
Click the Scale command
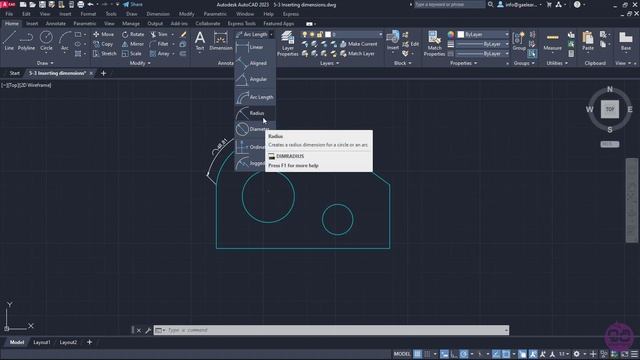(131, 53)
